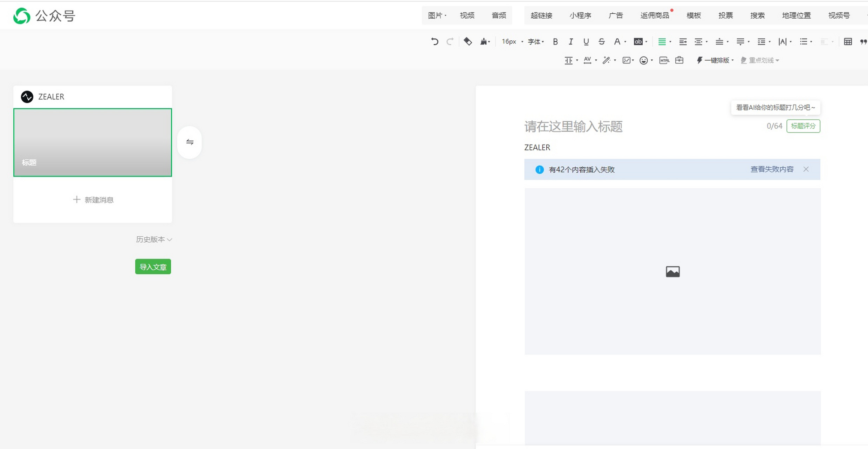Click the 标题评分 button
868x449 pixels.
[803, 126]
